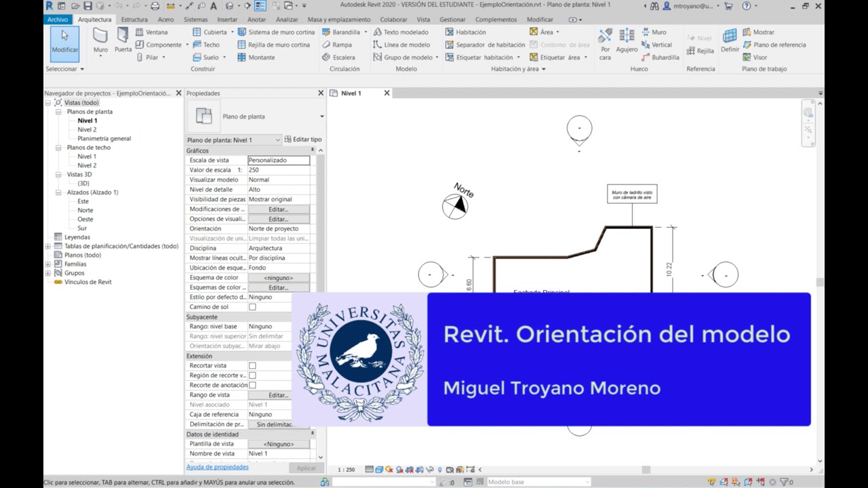Click the Editar tipo button

point(302,140)
